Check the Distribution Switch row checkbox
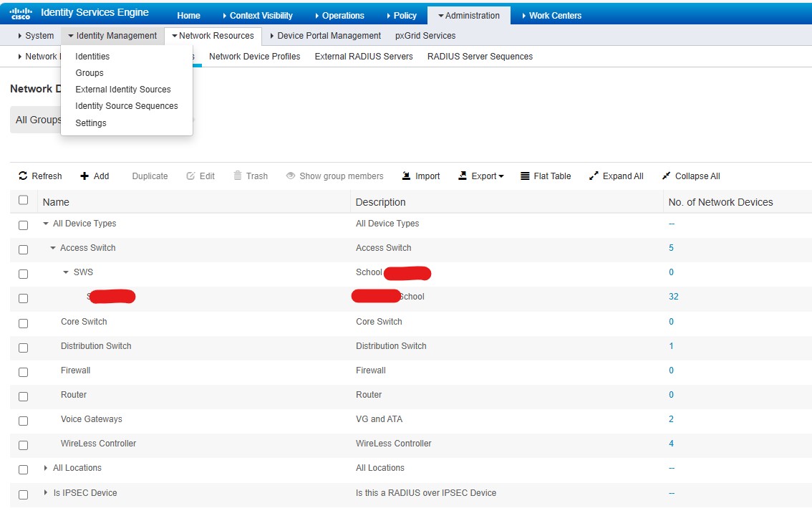 pos(24,348)
